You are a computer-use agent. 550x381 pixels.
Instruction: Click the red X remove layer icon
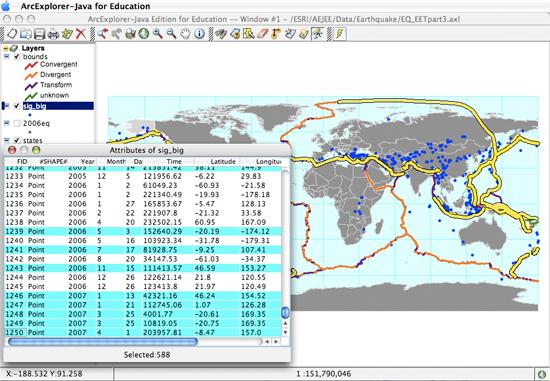(x=81, y=34)
